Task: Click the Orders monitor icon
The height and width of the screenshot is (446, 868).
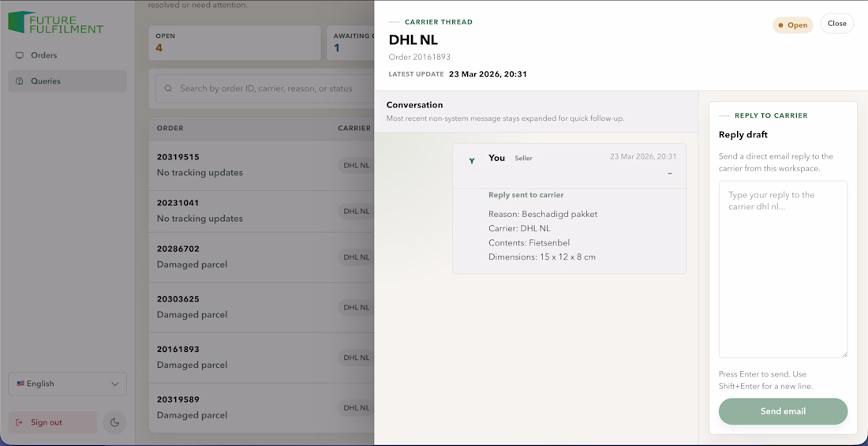Action: tap(20, 55)
